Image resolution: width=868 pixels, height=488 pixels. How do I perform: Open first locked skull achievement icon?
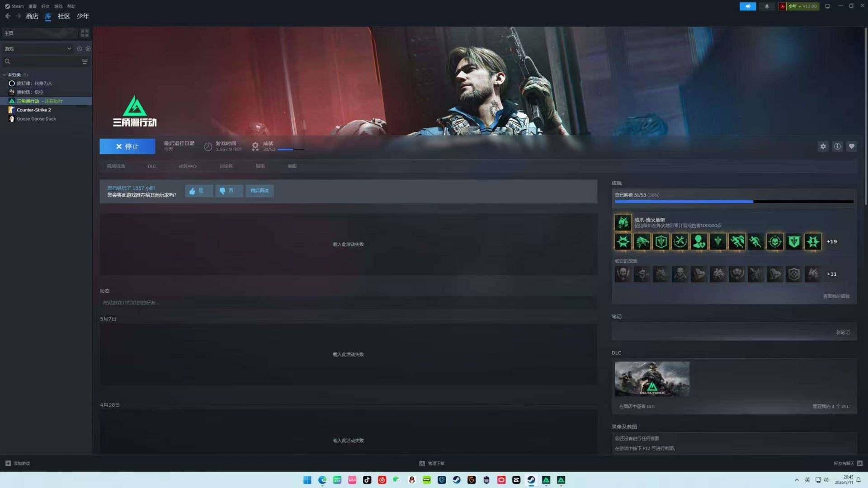click(x=623, y=274)
